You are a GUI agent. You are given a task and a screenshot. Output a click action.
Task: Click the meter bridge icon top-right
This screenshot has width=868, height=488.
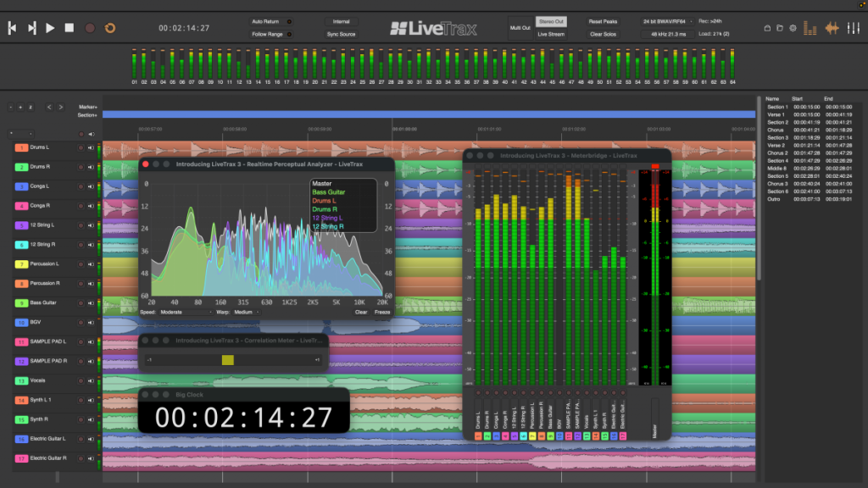[x=810, y=27]
